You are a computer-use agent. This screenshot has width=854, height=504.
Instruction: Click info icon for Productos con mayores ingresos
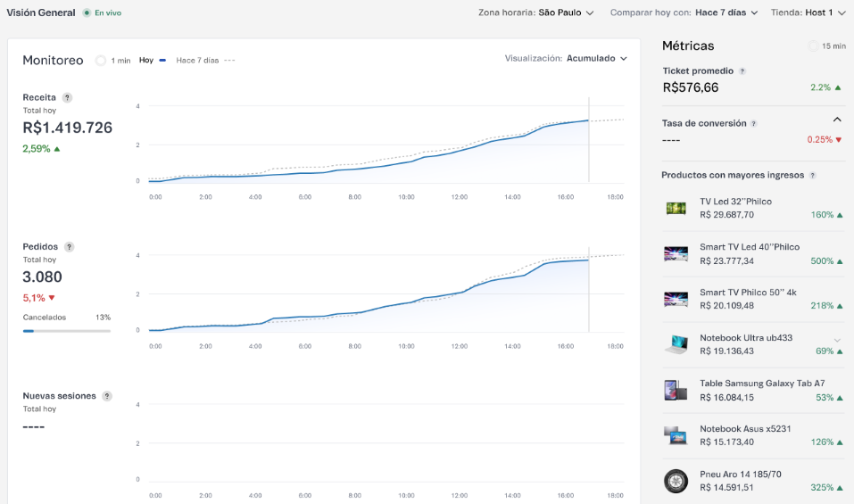(812, 176)
